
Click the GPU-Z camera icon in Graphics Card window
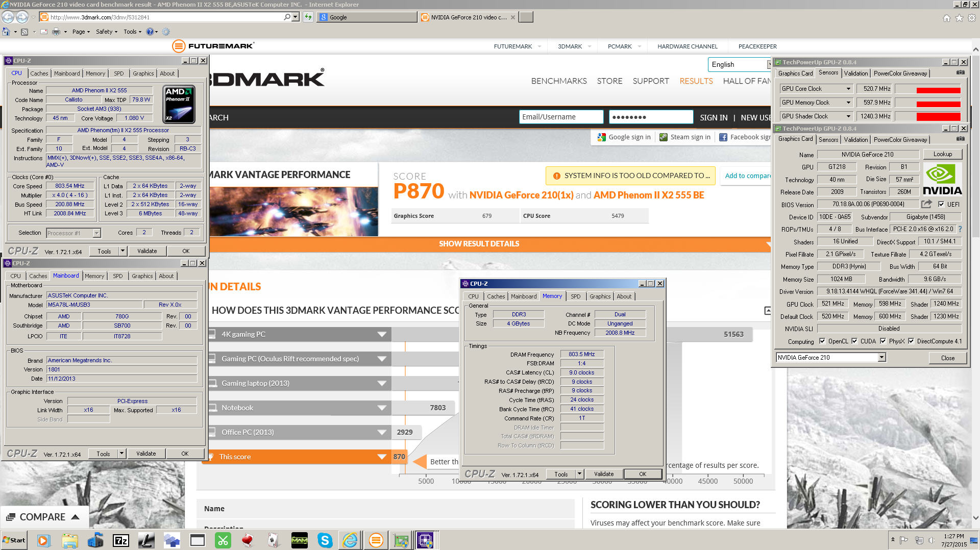click(x=960, y=139)
